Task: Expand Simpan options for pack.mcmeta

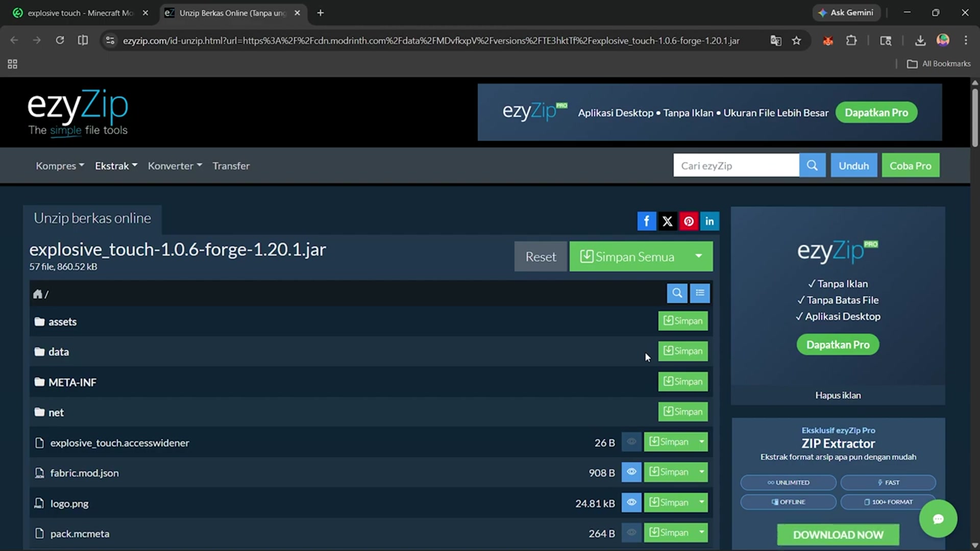Action: pyautogui.click(x=702, y=533)
